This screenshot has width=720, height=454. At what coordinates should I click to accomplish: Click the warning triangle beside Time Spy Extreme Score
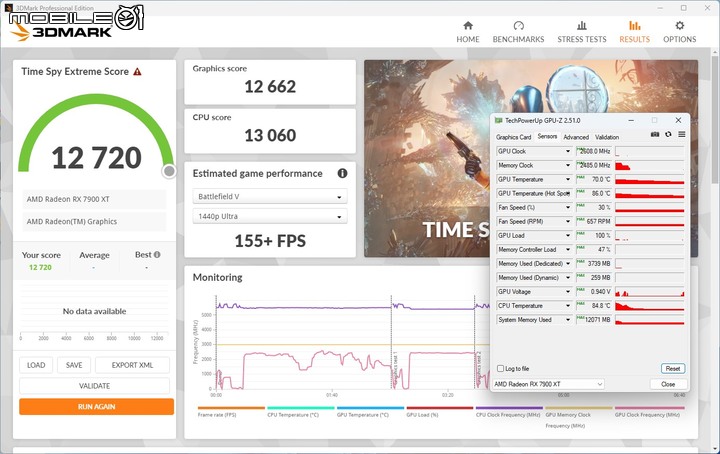tap(137, 72)
